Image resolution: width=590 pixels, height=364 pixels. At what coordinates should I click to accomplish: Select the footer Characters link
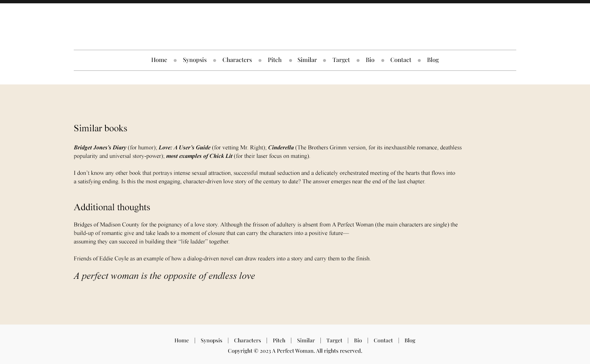pos(247,340)
